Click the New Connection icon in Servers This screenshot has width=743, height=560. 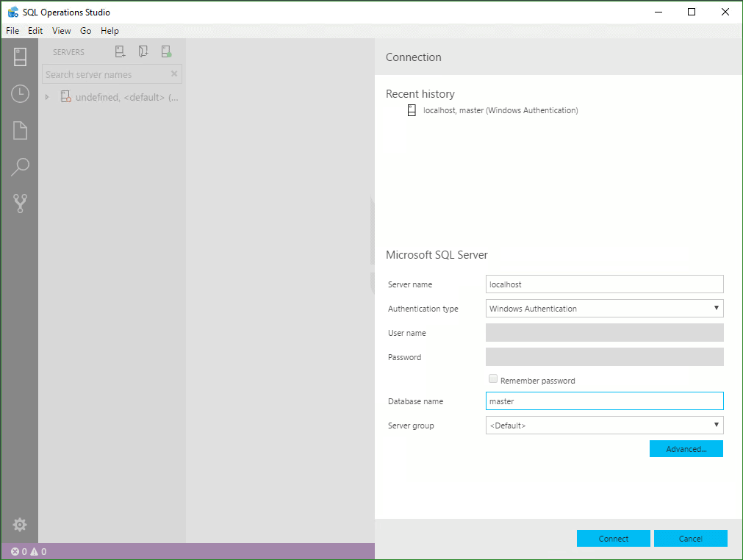coord(121,51)
